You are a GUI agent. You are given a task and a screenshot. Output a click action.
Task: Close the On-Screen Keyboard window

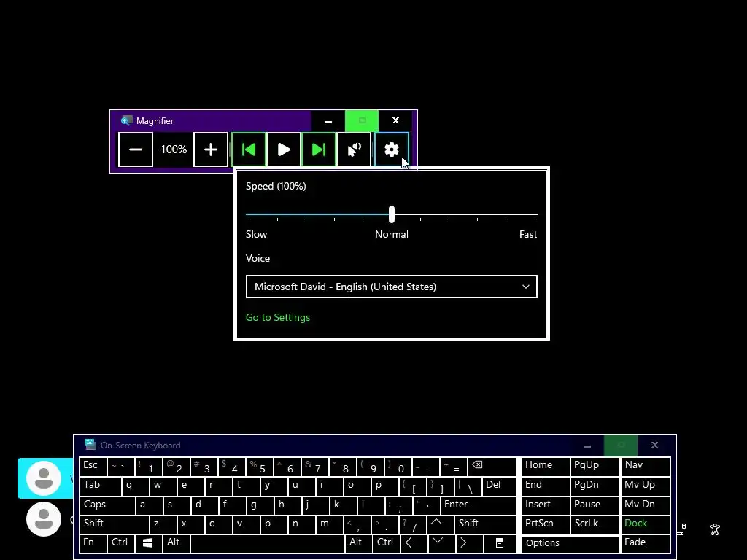(654, 446)
